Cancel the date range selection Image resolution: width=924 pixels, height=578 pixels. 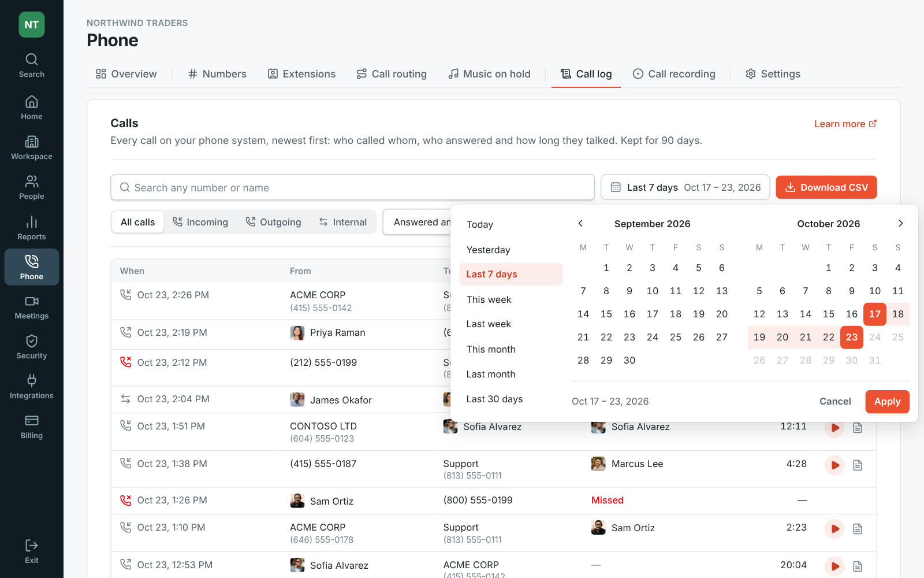click(x=835, y=402)
